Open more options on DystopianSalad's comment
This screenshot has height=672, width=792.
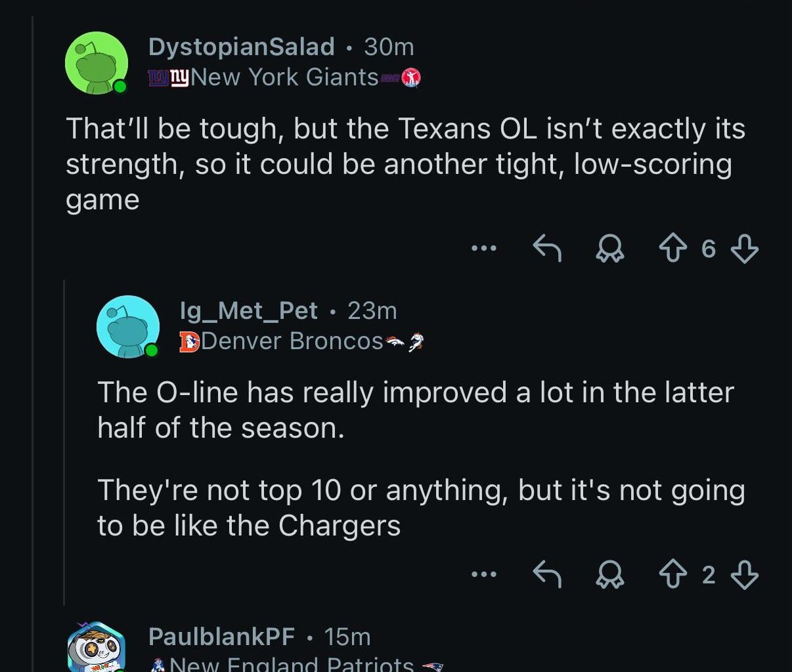[x=484, y=249]
